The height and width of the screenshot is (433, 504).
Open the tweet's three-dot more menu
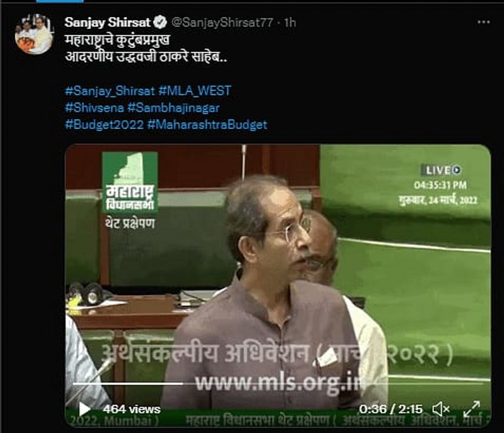483,22
